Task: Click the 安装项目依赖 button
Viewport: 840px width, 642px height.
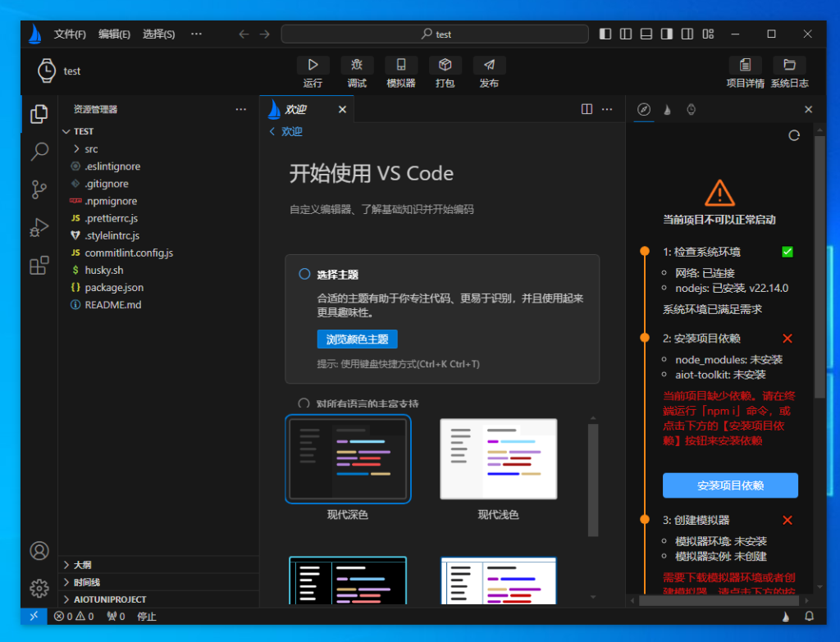Action: (730, 485)
